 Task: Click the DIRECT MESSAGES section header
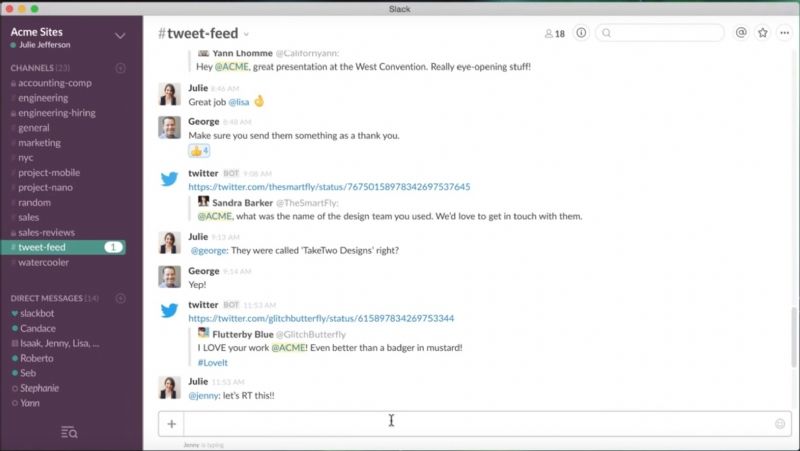click(x=46, y=298)
